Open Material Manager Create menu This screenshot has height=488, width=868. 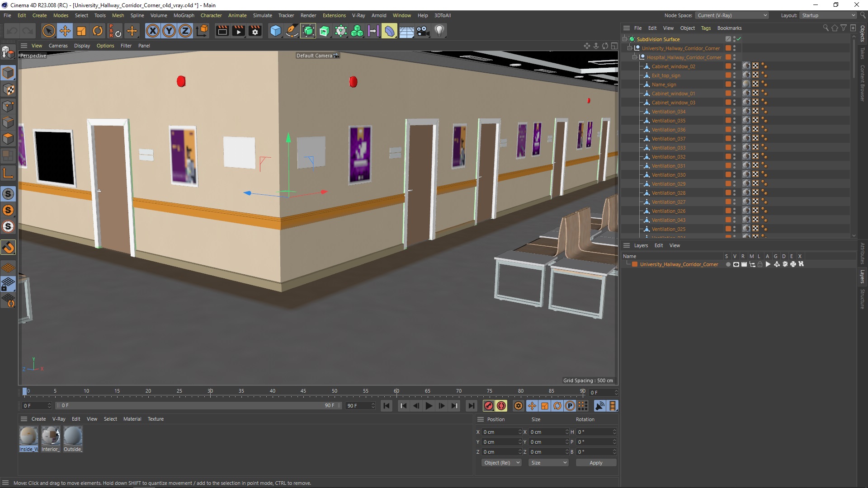point(38,419)
